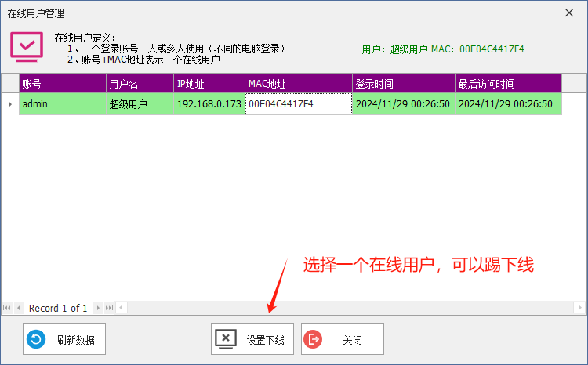Click the pink monitor checkmark icon
Viewport: 588px width, 365px height.
click(x=27, y=47)
